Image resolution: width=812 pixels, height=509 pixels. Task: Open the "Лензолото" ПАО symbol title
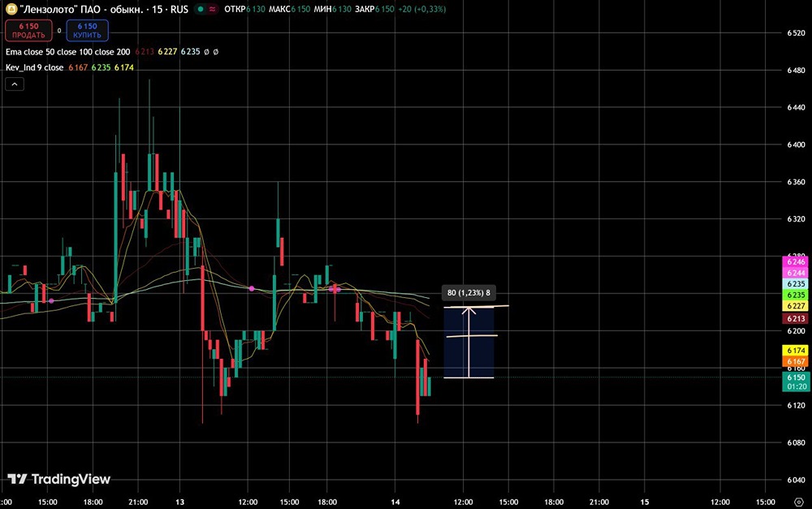click(104, 9)
